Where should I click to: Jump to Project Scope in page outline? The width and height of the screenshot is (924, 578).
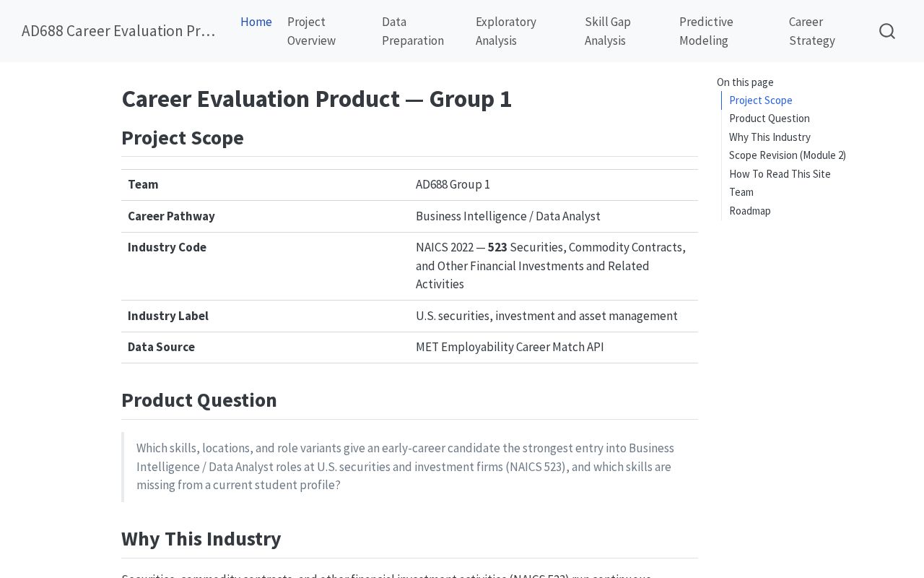(x=761, y=100)
